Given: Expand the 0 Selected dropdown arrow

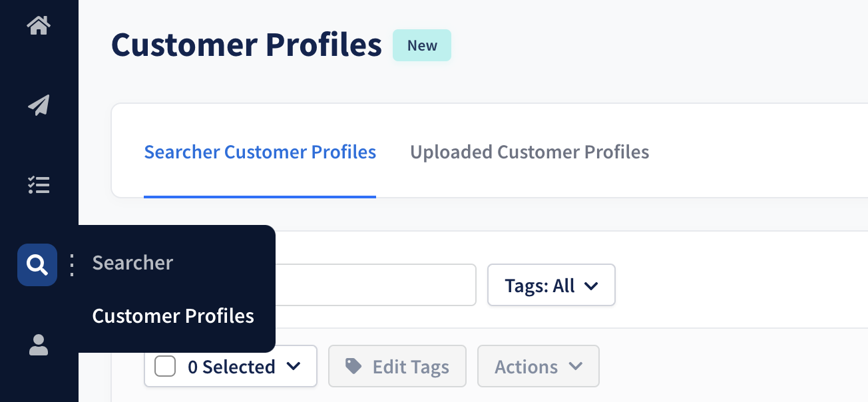Looking at the screenshot, I should (293, 366).
